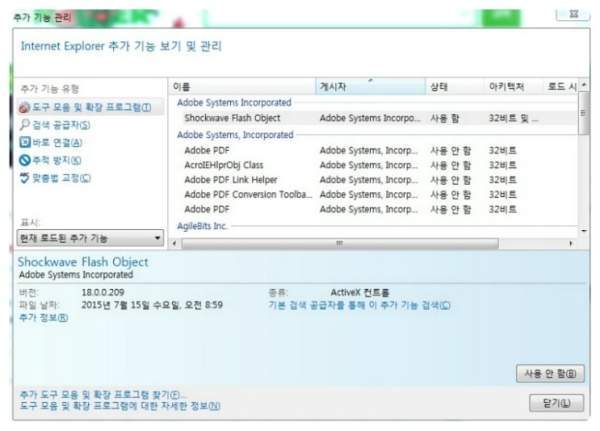Screen dimensions: 600x431
Task: Select the Adobe PDF Conversion Toolbar row
Action: [373, 194]
